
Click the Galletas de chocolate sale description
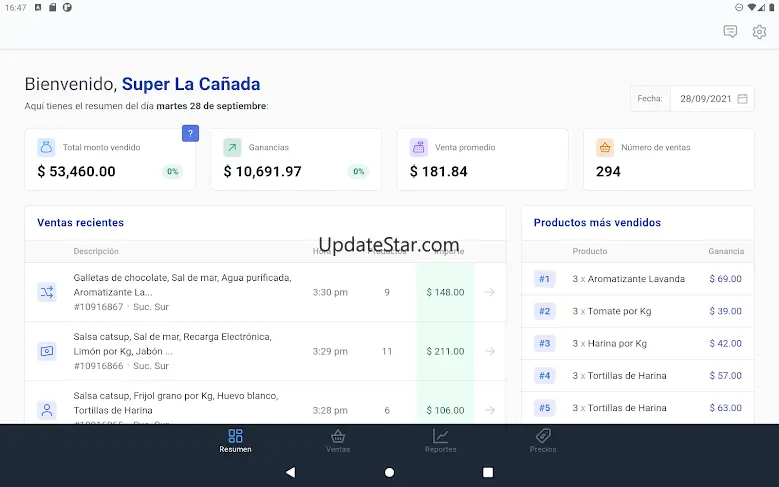pyautogui.click(x=182, y=285)
